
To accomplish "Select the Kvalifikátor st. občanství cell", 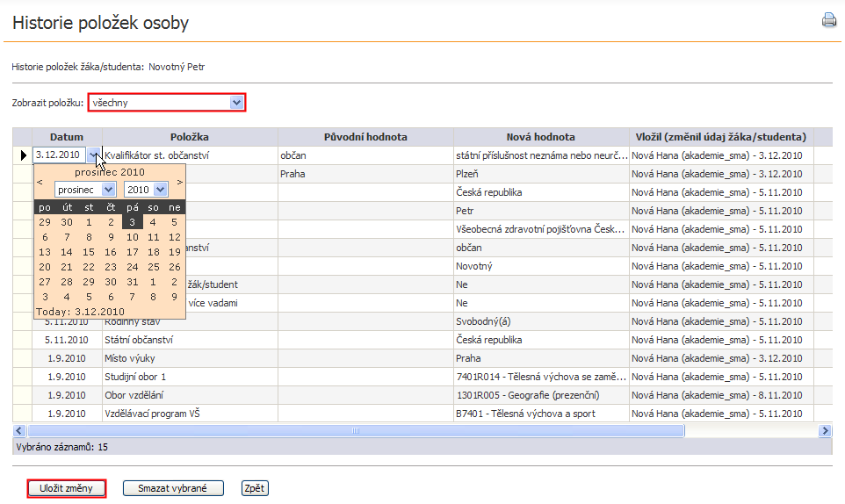I will pos(190,155).
